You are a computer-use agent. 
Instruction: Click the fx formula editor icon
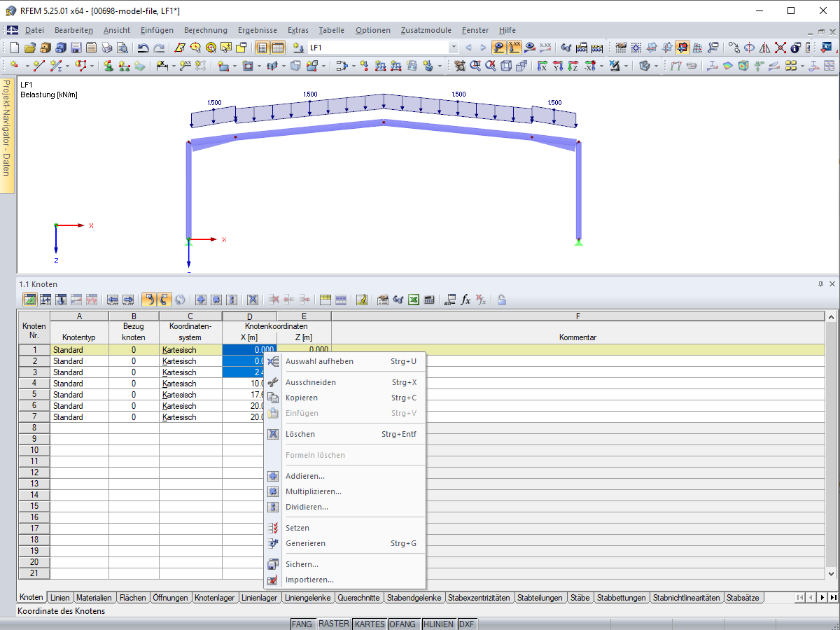point(465,300)
